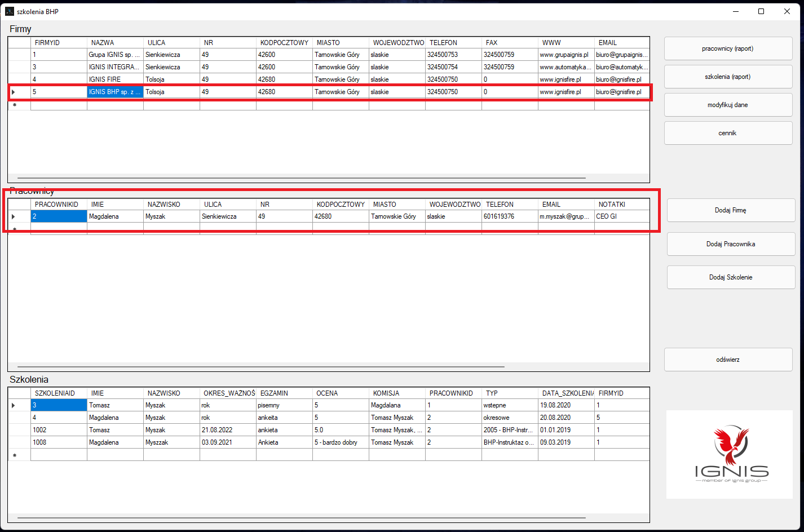This screenshot has height=532, width=804.
Task: Select the 'Grupa IGNIS sp.' cell
Action: pos(115,55)
